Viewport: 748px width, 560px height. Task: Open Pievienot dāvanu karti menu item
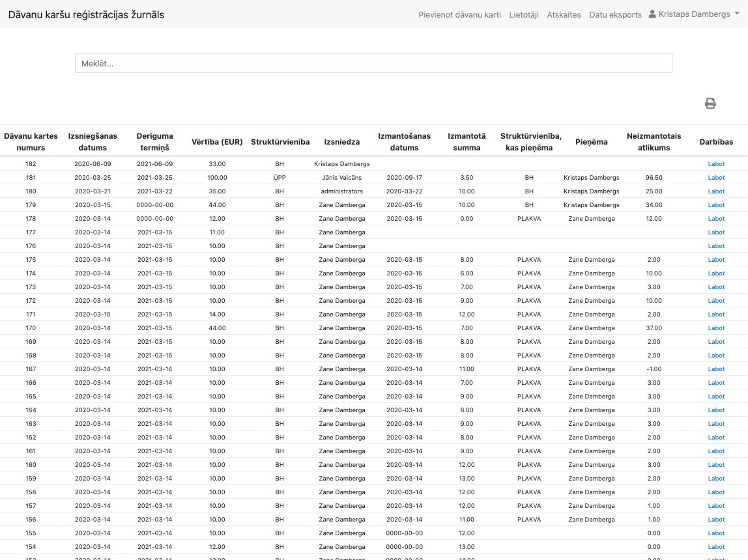click(x=459, y=15)
